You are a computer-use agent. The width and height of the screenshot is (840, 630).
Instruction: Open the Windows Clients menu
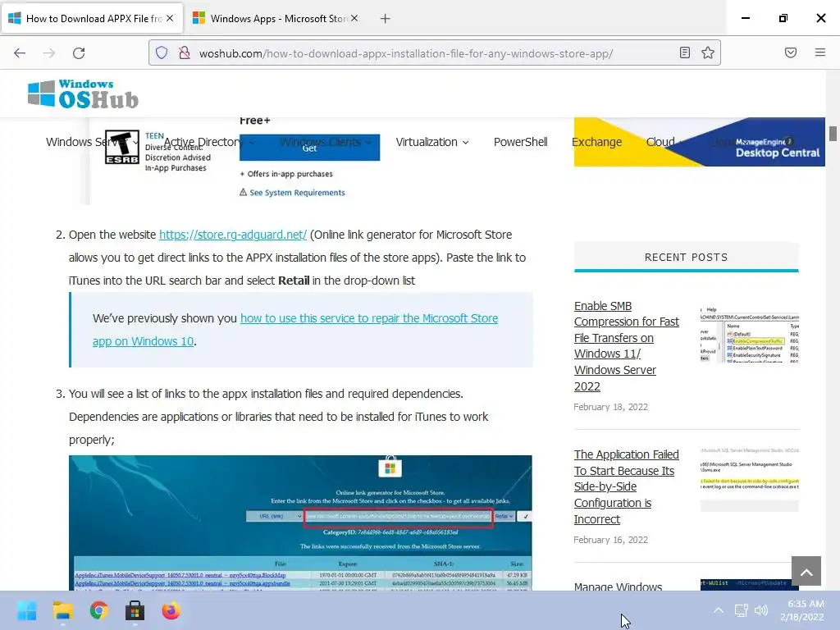click(325, 142)
